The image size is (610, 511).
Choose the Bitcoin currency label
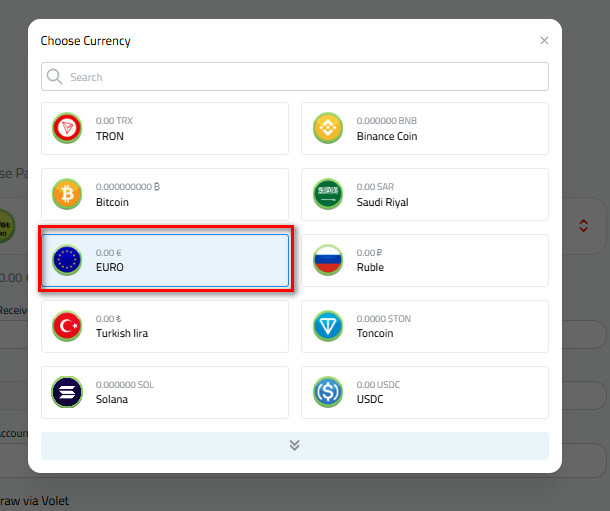tap(112, 202)
